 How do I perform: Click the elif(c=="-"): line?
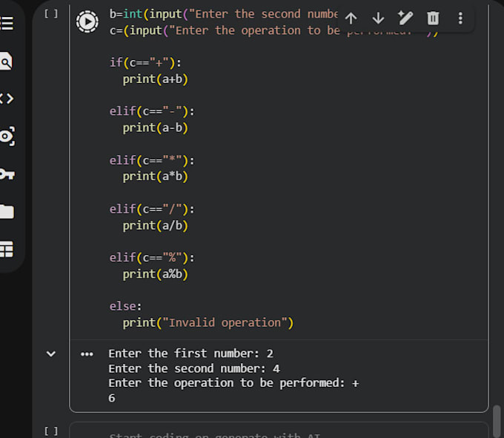(152, 111)
